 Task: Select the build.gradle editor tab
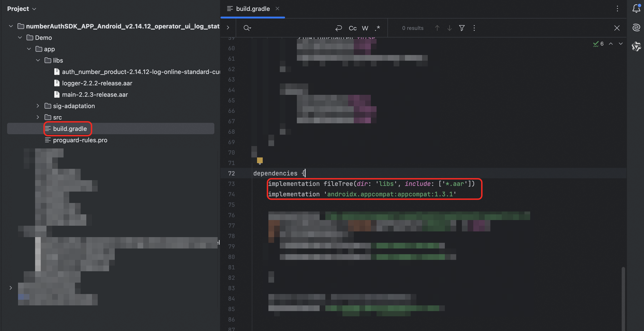pos(253,9)
